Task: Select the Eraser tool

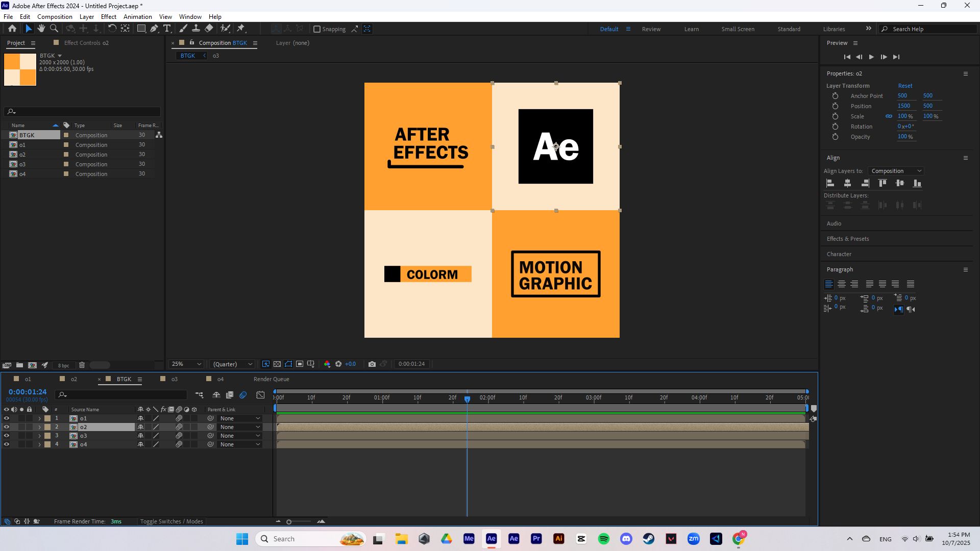Action: click(209, 29)
